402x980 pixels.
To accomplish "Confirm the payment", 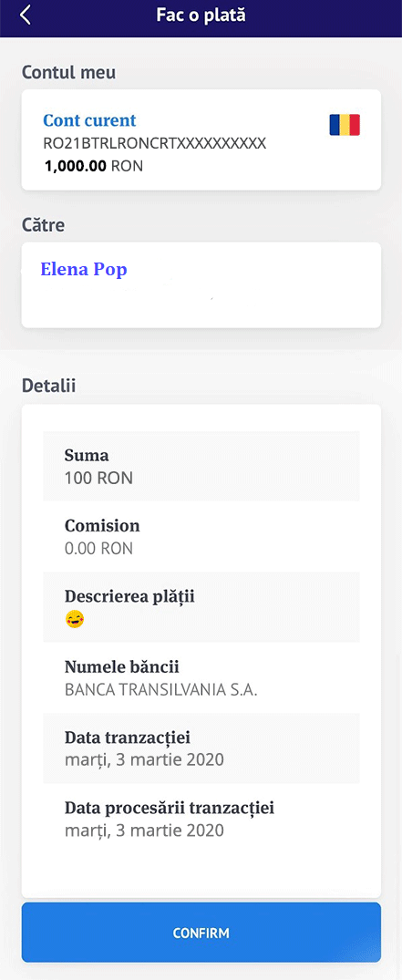I will [x=201, y=933].
